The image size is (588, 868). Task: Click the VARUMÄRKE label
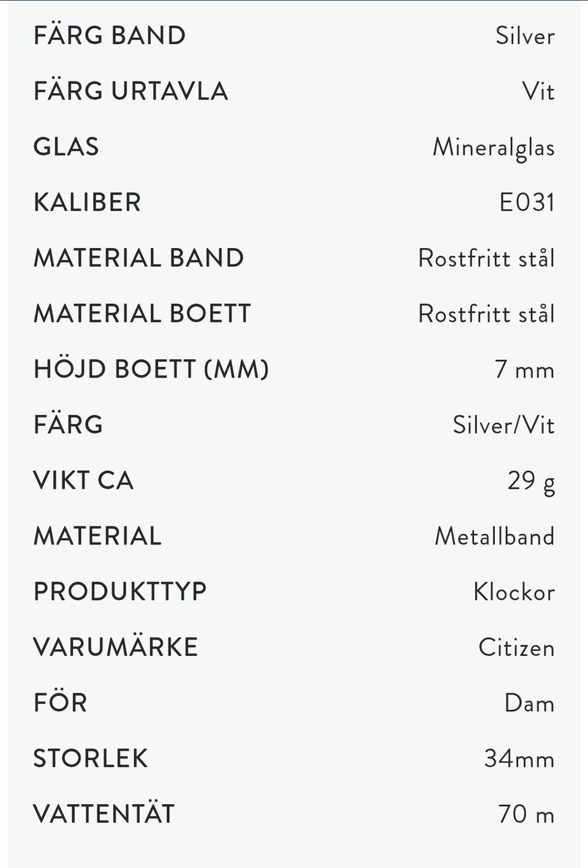116,647
